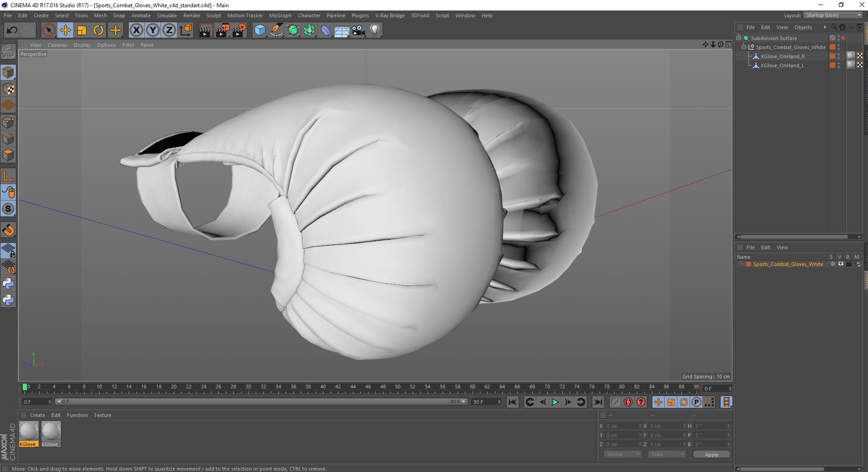Toggle visibility dots of KGlove_OnHand_R

[839, 56]
